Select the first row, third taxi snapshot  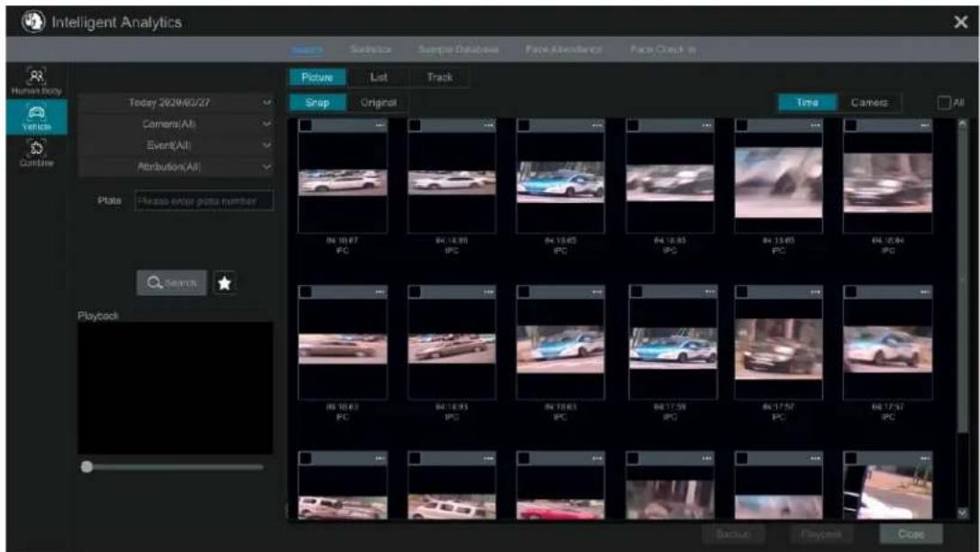pos(560,181)
